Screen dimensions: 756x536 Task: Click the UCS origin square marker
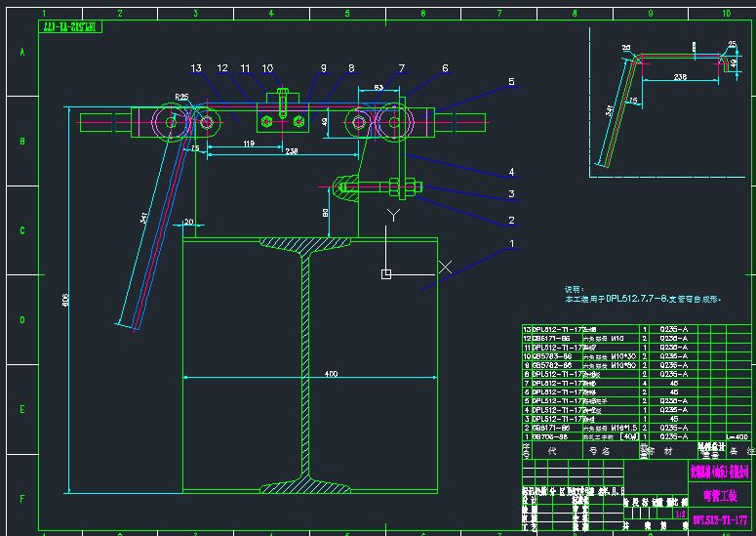click(386, 273)
